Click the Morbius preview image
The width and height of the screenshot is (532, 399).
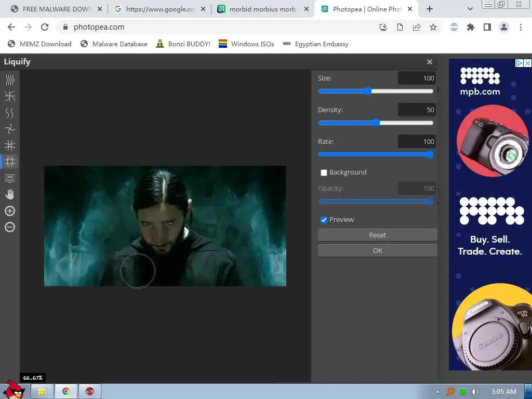(165, 226)
